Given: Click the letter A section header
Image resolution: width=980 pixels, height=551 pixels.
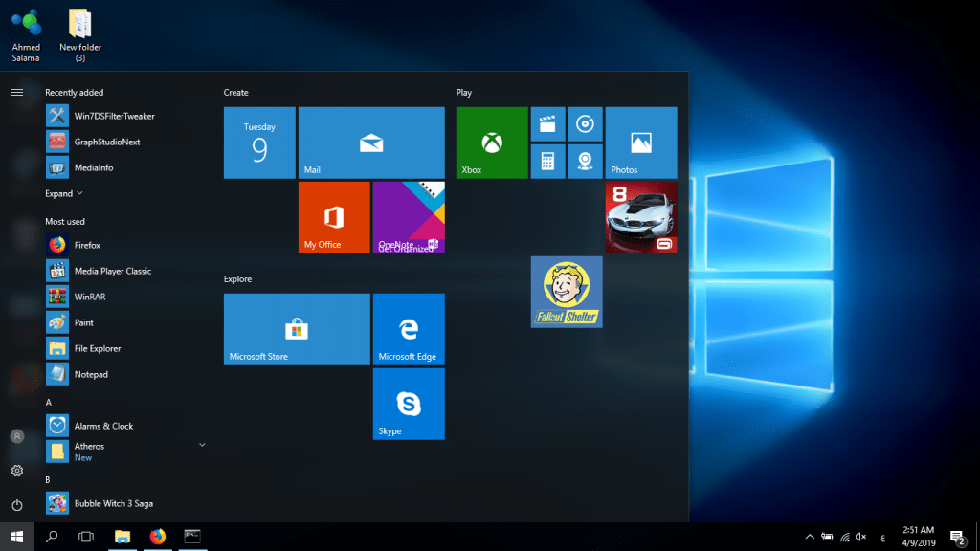Looking at the screenshot, I should pos(48,403).
